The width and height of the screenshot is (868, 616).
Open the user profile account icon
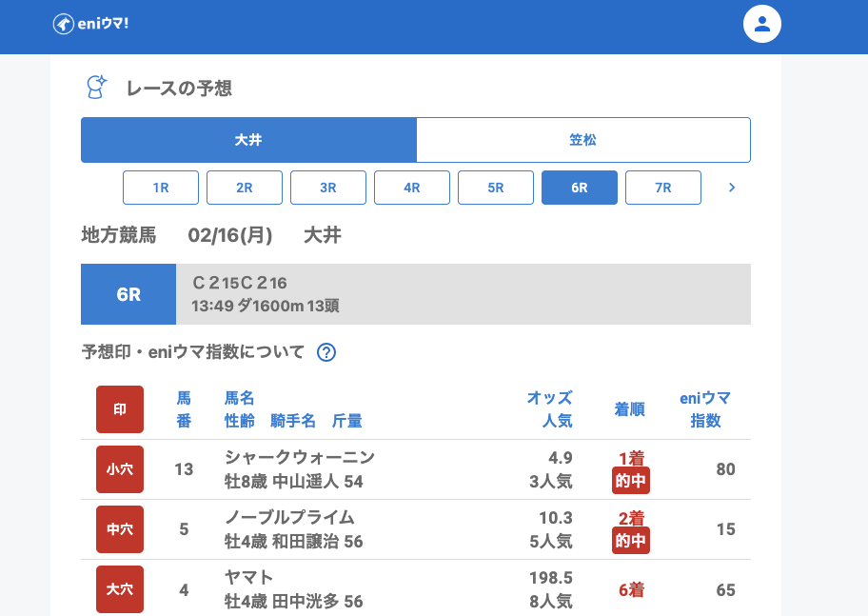761,24
